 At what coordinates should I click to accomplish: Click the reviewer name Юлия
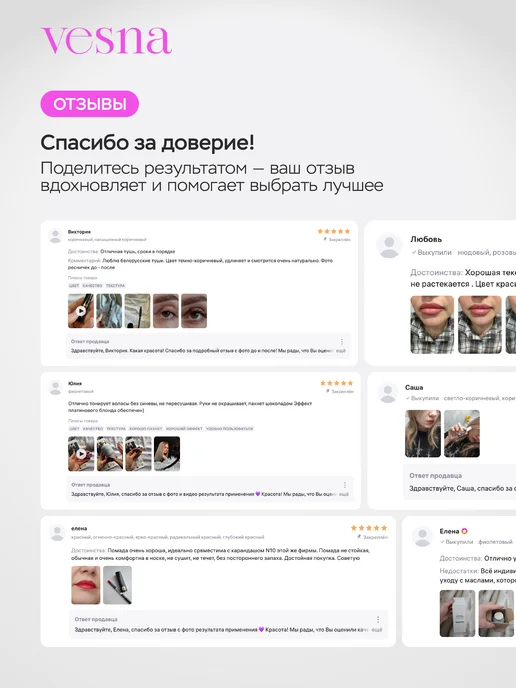point(75,383)
